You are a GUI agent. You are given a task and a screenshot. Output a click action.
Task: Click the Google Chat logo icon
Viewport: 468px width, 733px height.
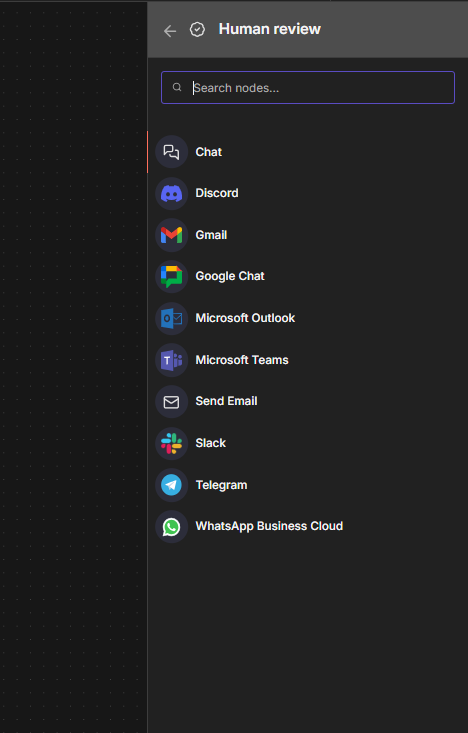pos(172,277)
